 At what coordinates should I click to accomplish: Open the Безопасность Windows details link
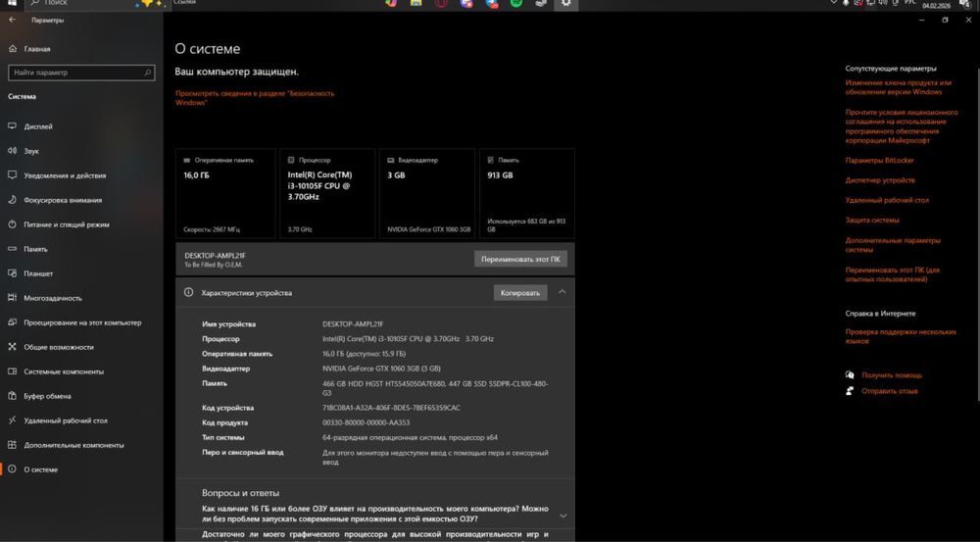click(x=255, y=98)
